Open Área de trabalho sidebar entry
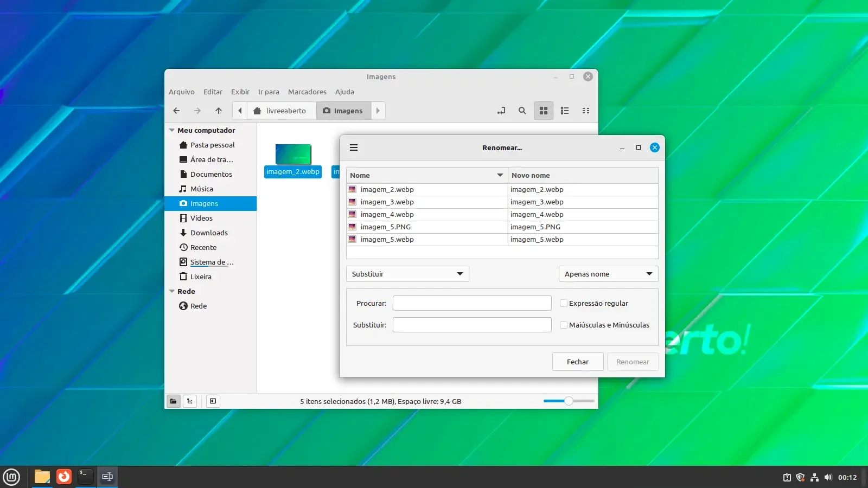This screenshot has width=868, height=488. coord(210,159)
